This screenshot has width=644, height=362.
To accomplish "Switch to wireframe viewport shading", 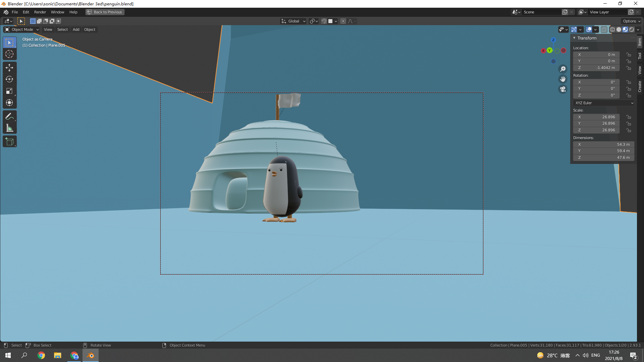I will coord(612,29).
